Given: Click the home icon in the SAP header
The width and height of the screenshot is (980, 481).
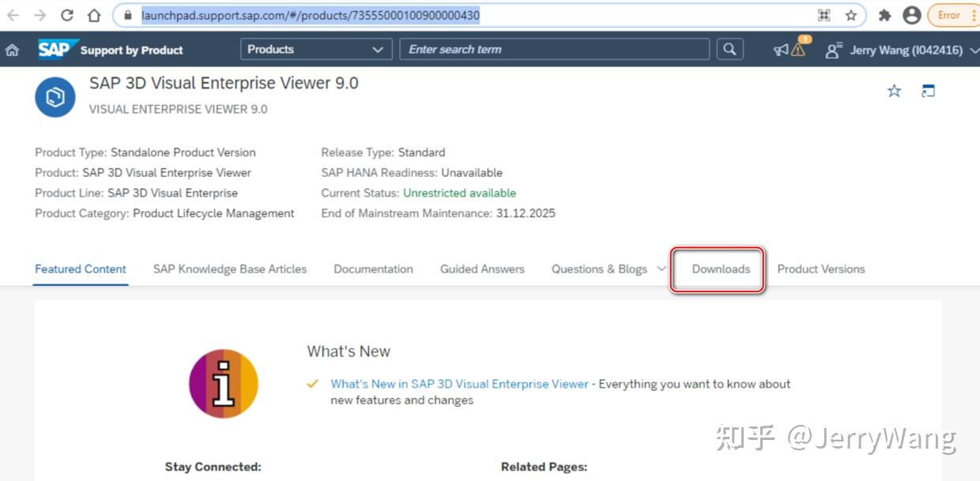Looking at the screenshot, I should click(11, 49).
